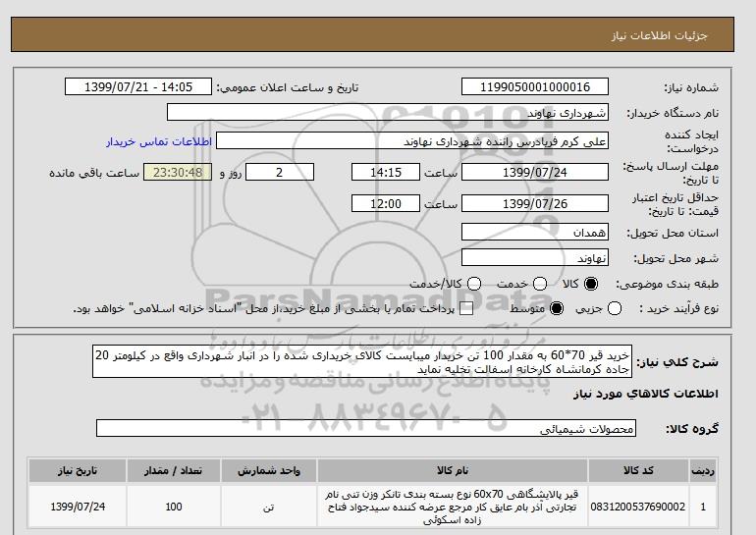Image resolution: width=756 pixels, height=535 pixels.
Task: Click the تاریخ و ساعت اعلان عمومی label
Action: click(288, 87)
